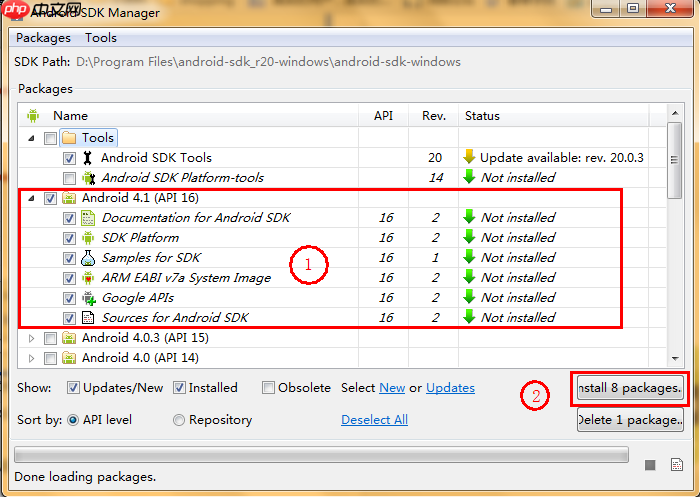Click the stop square icon near progress bar
Screen dimensions: 700x497
(x=651, y=465)
